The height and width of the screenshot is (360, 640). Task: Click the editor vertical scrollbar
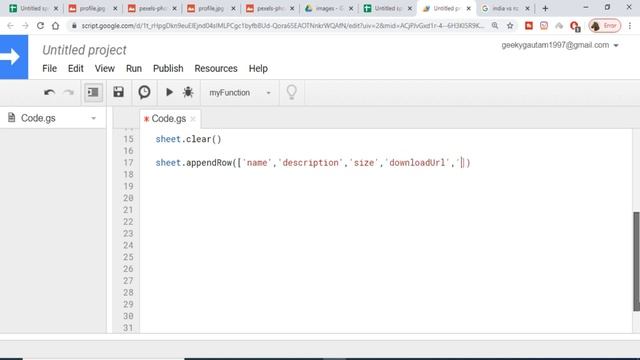pos(636,261)
